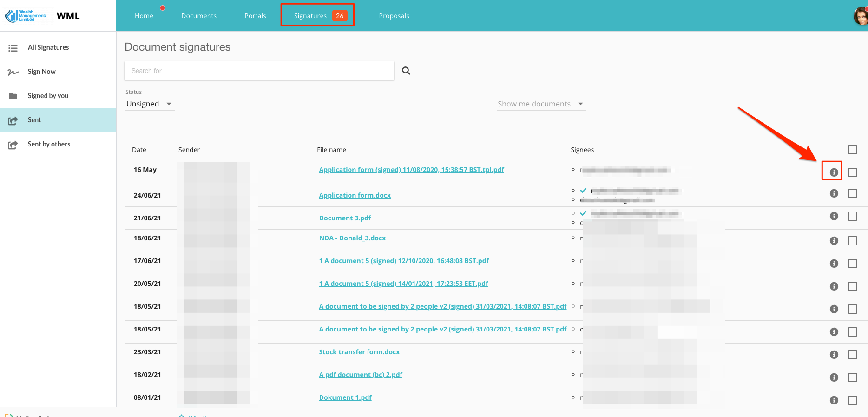868x417 pixels.
Task: Open the Show me documents dropdown
Action: click(x=540, y=104)
